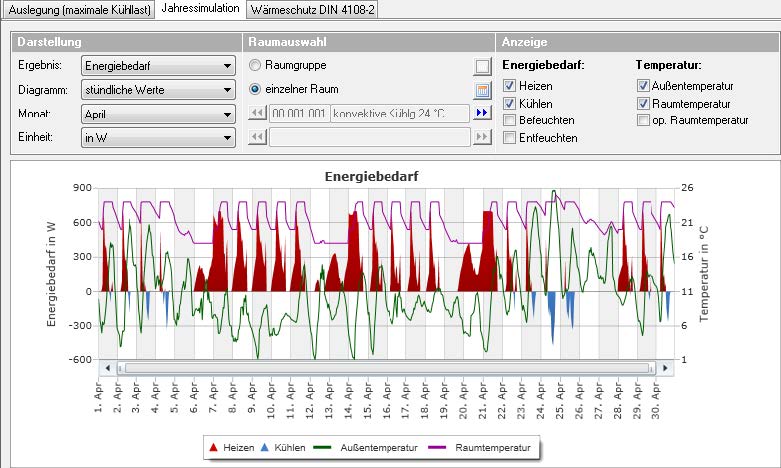The height and width of the screenshot is (468, 781).
Task: Select the Raumgruppe radio button
Action: tap(255, 65)
